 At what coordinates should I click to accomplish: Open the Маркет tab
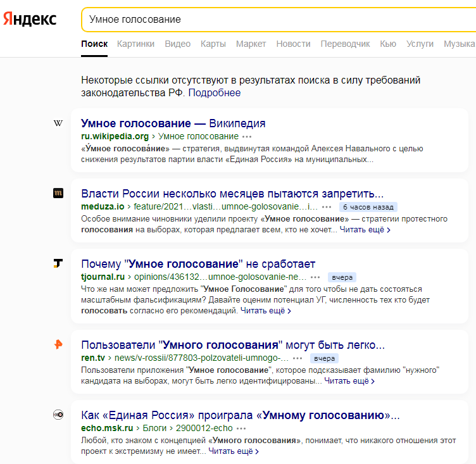click(251, 44)
